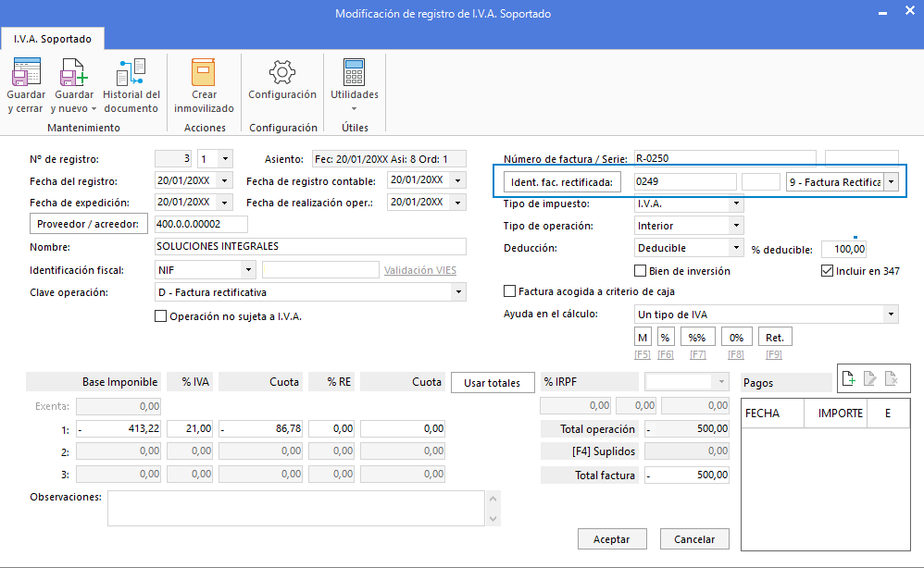Expand Guardar y nuevo dropdown arrow
924x568 pixels.
point(94,109)
